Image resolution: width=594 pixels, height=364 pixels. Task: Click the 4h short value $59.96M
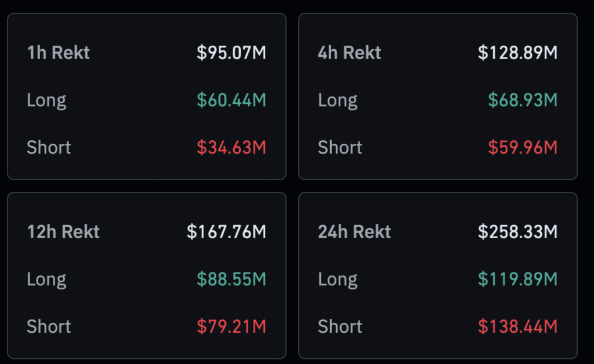click(x=523, y=147)
